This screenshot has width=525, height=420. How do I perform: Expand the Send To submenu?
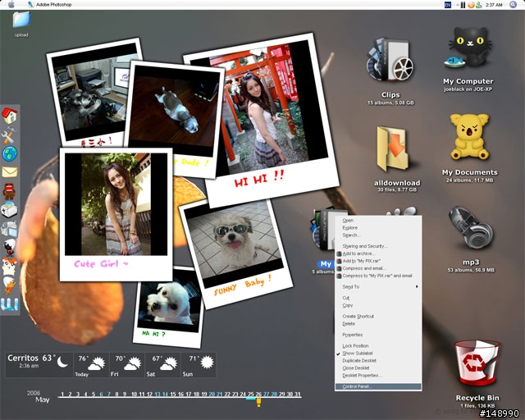tap(378, 286)
